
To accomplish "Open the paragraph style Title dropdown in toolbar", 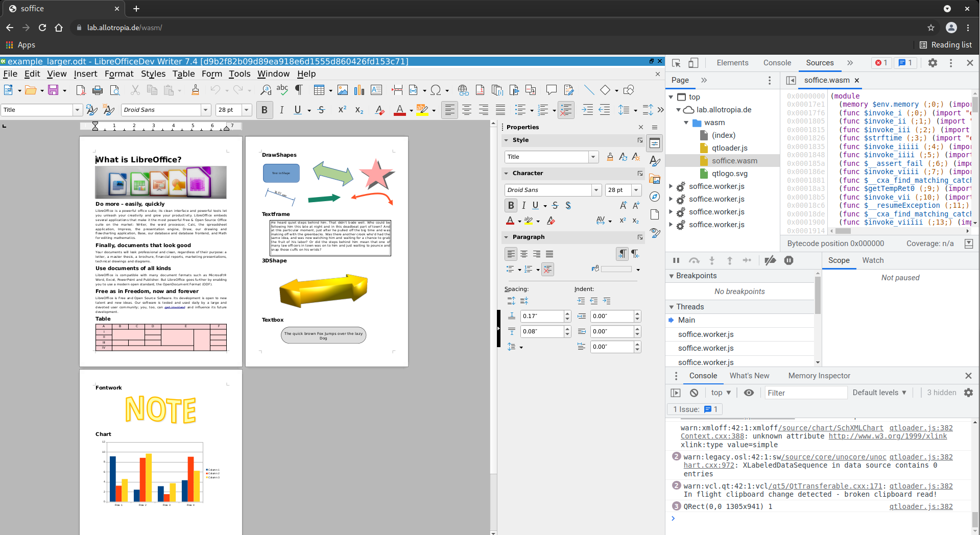I will [77, 110].
